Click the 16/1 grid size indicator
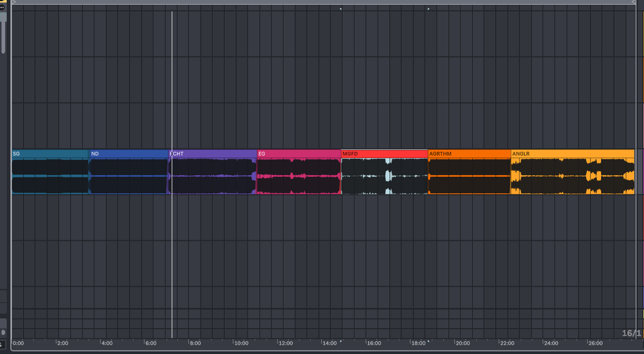 pyautogui.click(x=631, y=333)
